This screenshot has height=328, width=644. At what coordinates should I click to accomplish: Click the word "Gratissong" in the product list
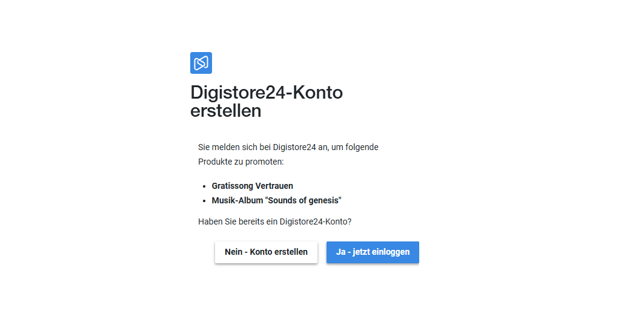[x=232, y=186]
